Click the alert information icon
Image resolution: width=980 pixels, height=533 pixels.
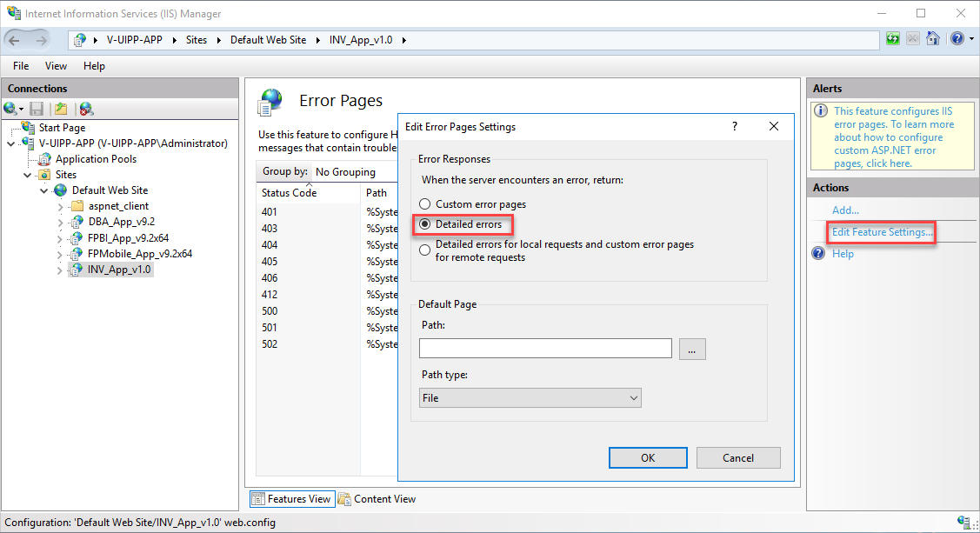pos(821,110)
